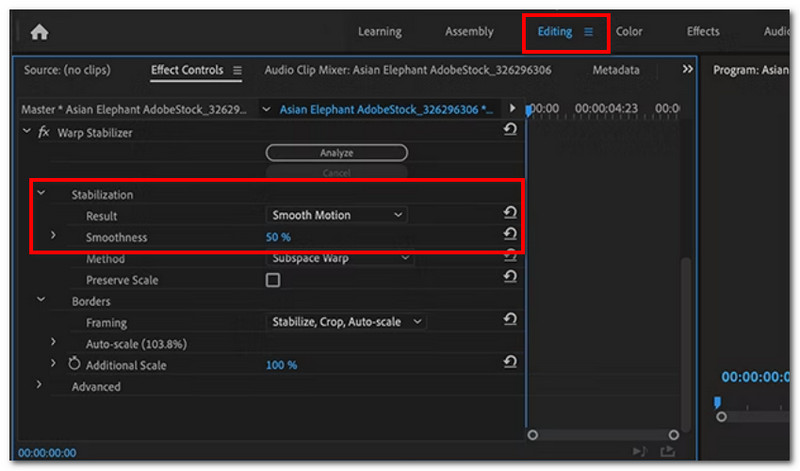The height and width of the screenshot is (471, 800).
Task: Select the Editing workspace tab
Action: (555, 32)
